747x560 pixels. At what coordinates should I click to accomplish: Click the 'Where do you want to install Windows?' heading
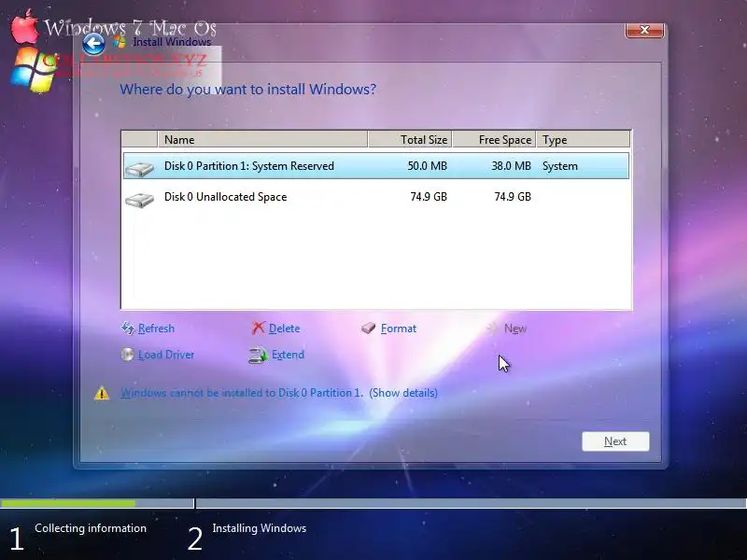(x=247, y=90)
